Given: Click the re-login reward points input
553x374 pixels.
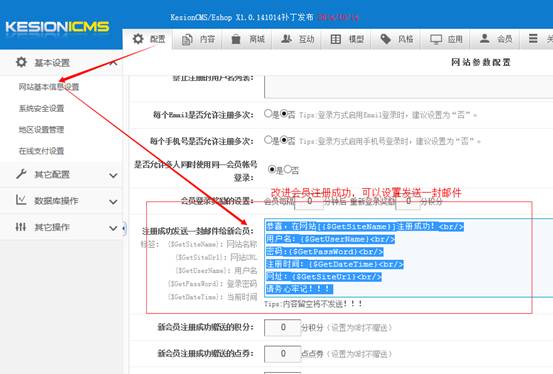Looking at the screenshot, I should 408,201.
